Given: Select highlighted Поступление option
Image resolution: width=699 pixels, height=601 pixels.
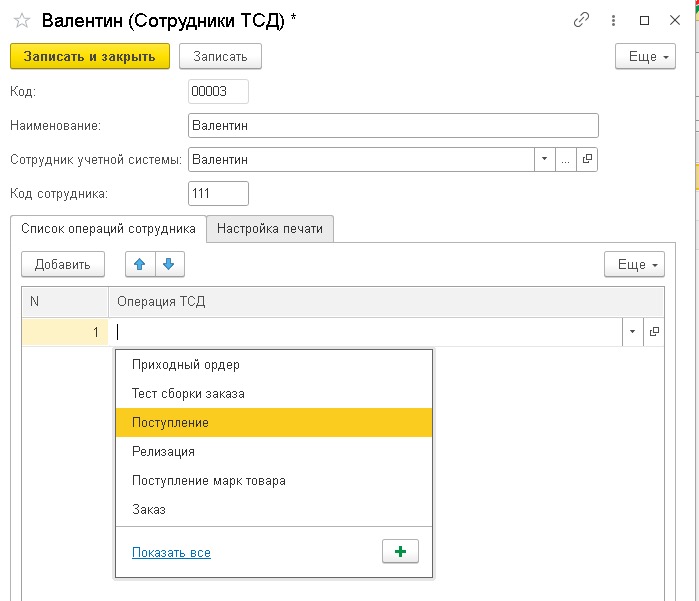Looking at the screenshot, I should pyautogui.click(x=274, y=423).
